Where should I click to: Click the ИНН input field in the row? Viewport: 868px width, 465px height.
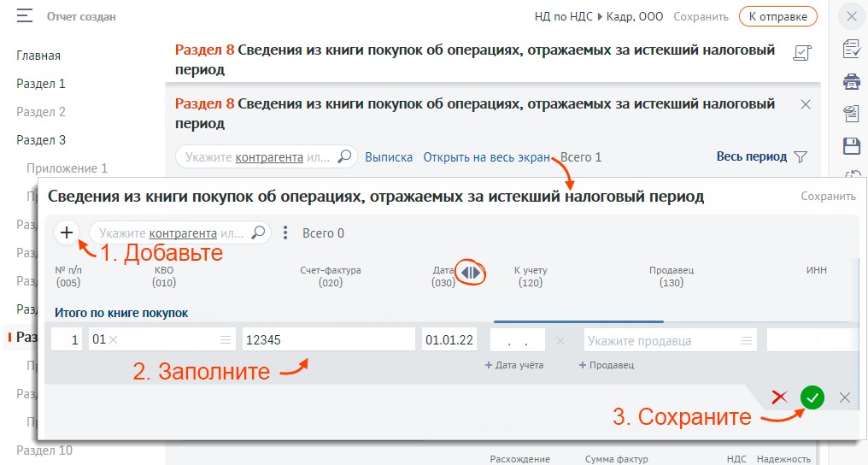[x=811, y=340]
